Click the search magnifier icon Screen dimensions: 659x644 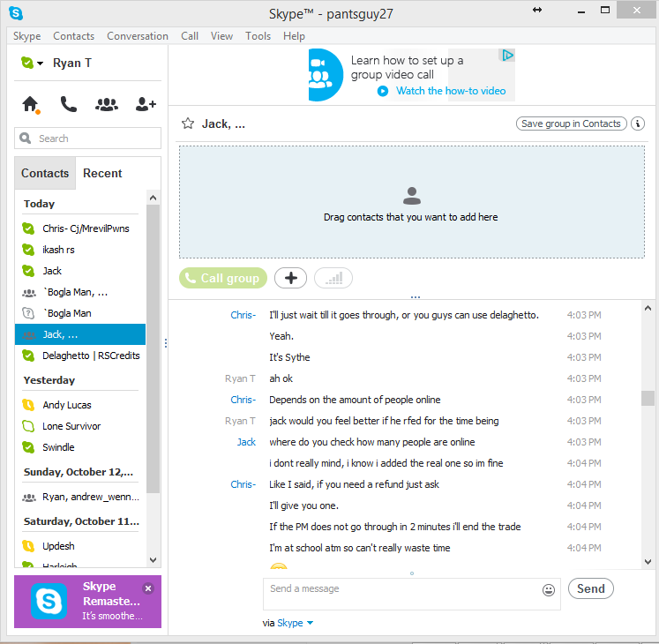(26, 138)
